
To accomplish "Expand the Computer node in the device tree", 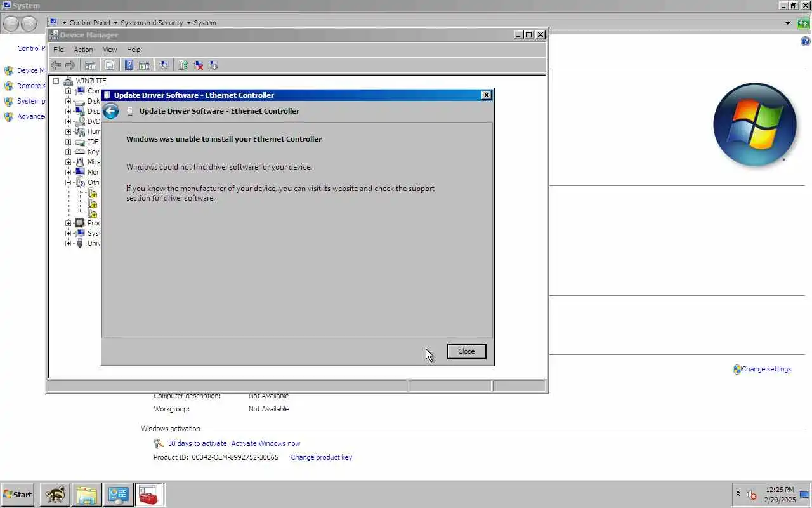I will click(x=68, y=91).
